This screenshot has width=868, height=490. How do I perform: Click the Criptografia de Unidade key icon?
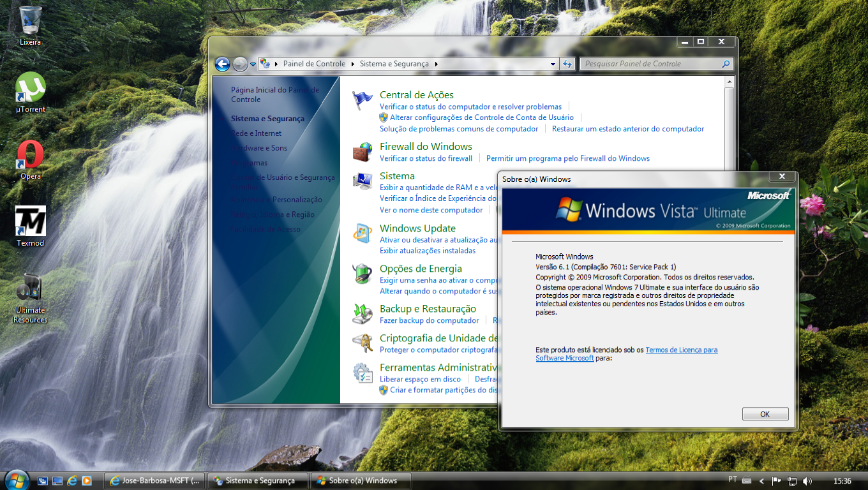pyautogui.click(x=362, y=343)
